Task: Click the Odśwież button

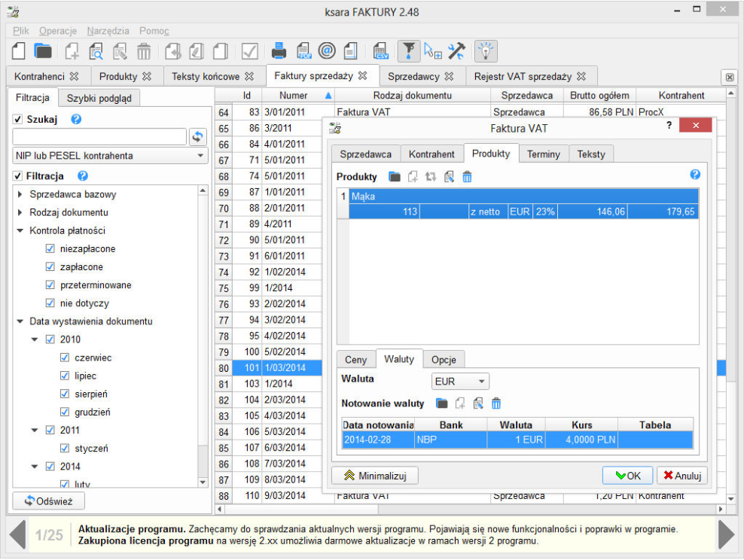Action: click(48, 501)
